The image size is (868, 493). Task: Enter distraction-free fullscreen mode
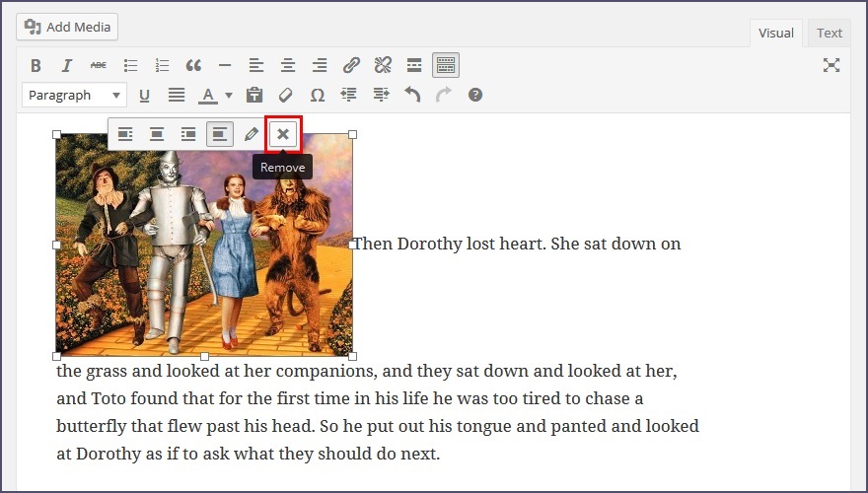[x=832, y=65]
